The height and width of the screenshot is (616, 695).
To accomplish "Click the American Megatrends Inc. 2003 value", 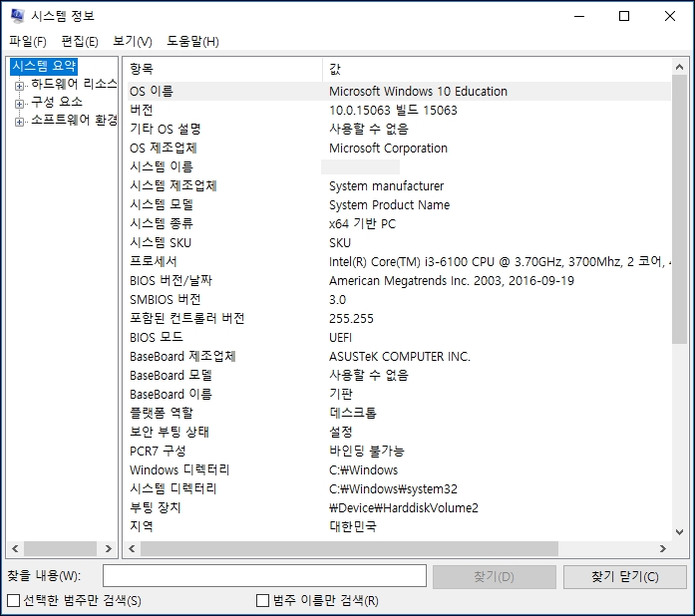I will 452,280.
